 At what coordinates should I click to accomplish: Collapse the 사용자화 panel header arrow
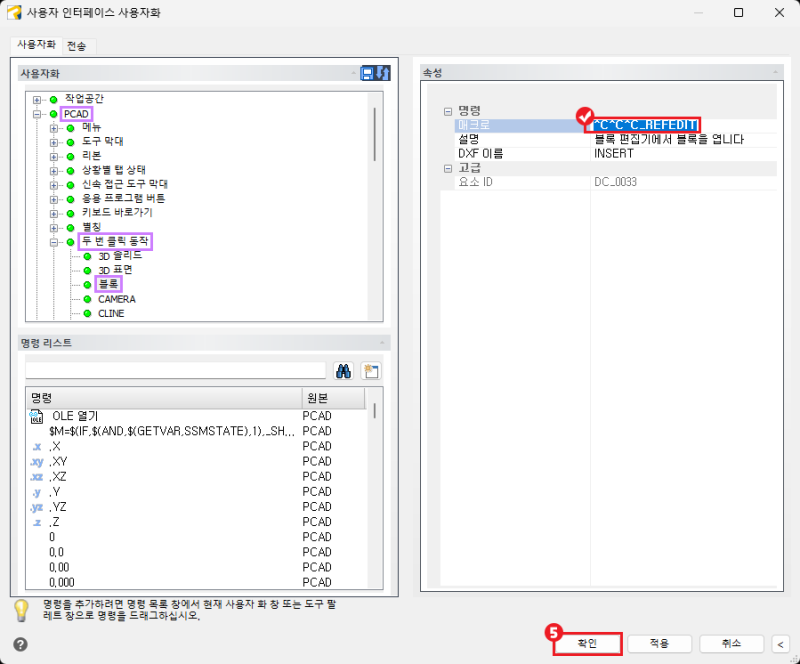coord(354,73)
